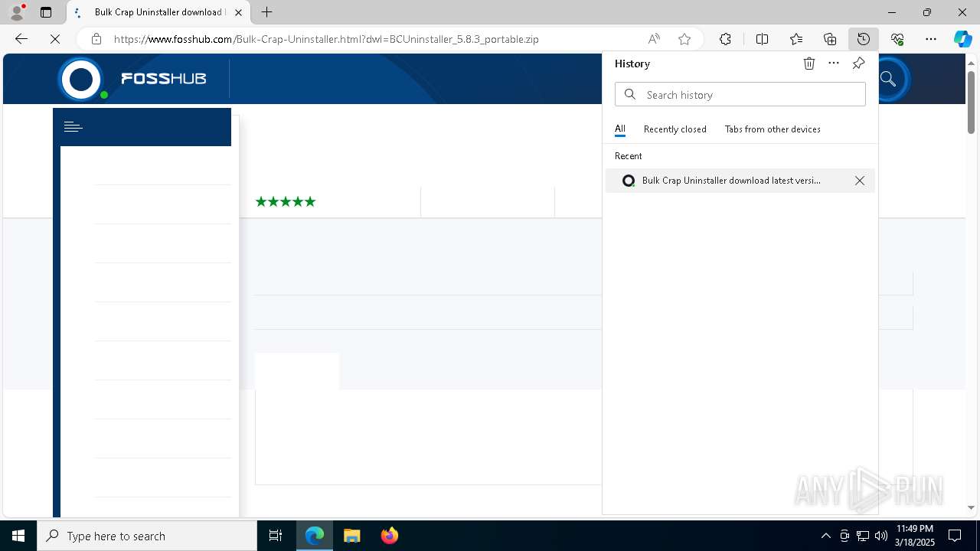Close the Bulk Crap Uninstaller tab
Screen dimensions: 980x551
click(x=239, y=12)
